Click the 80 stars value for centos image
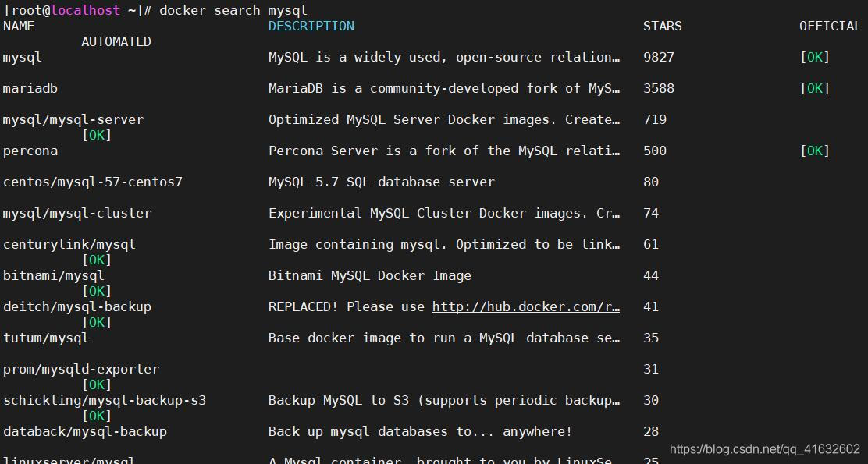The height and width of the screenshot is (464, 868). click(651, 182)
